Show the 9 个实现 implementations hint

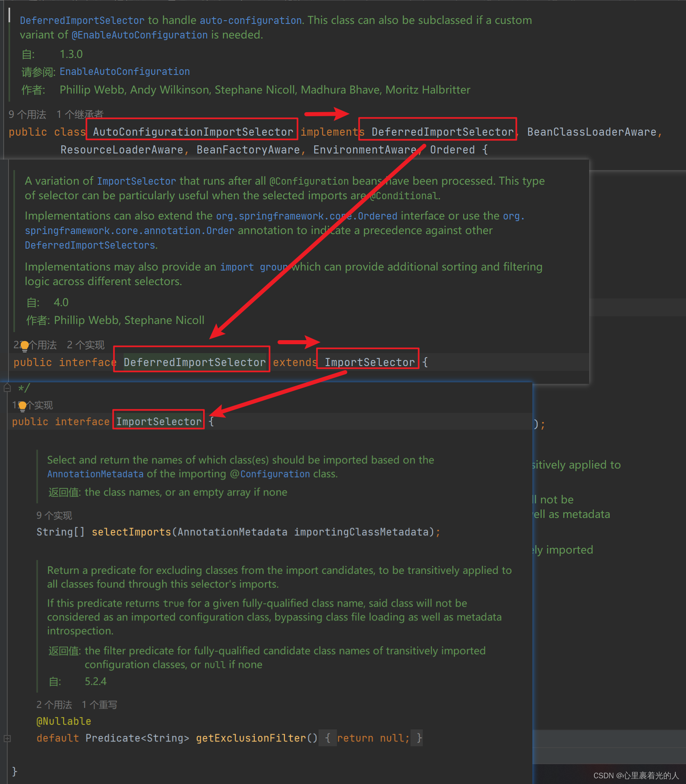[54, 516]
